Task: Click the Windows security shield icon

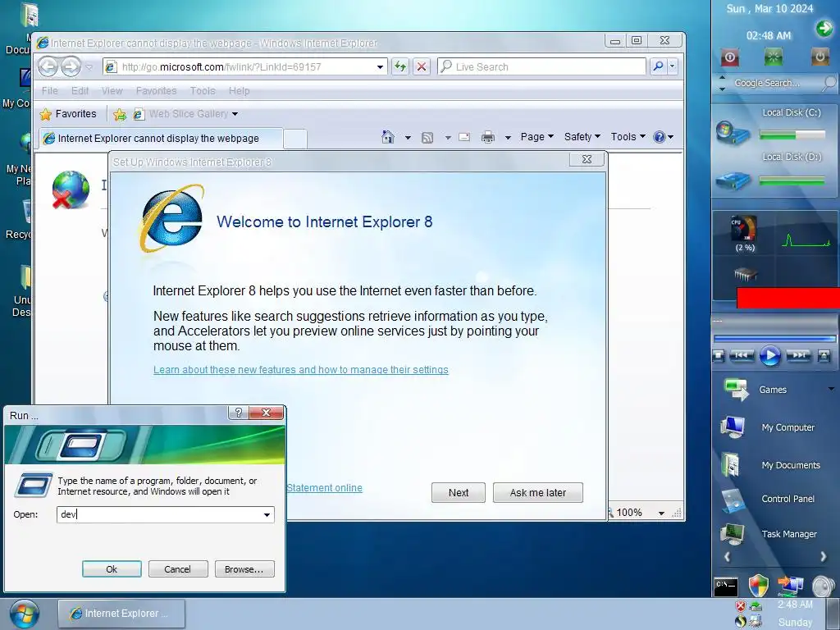Action: click(x=758, y=586)
